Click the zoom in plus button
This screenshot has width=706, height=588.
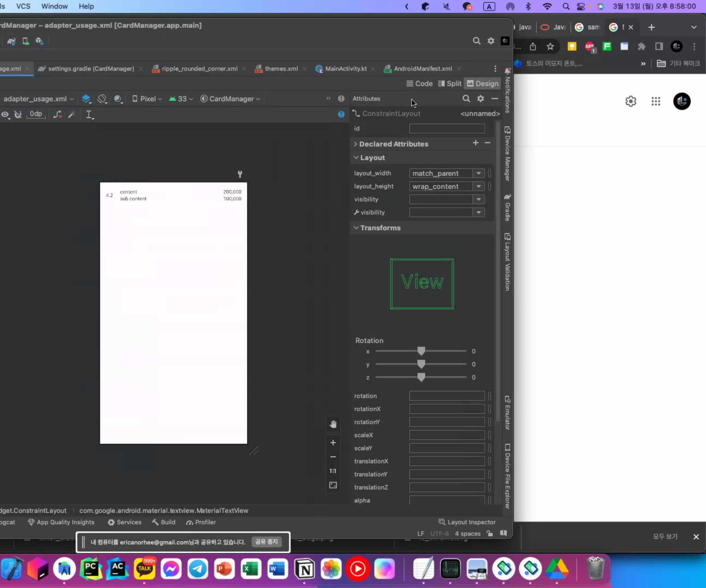[x=333, y=443]
